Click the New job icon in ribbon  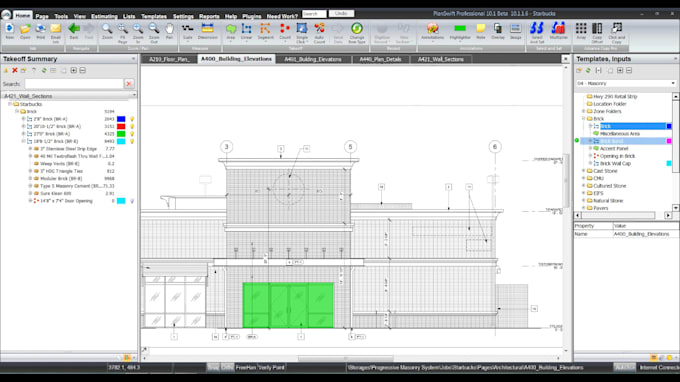pos(10,29)
